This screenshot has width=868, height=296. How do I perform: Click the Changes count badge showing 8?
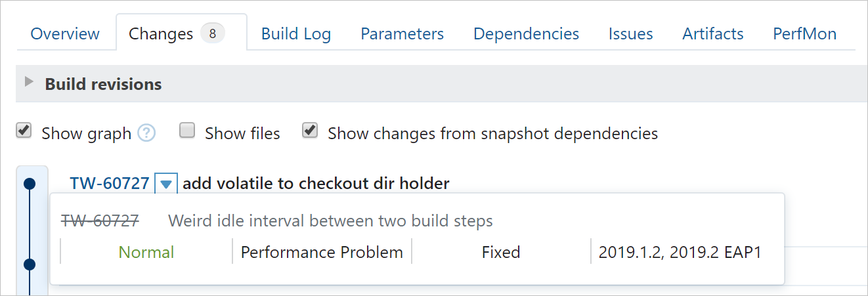[x=212, y=33]
